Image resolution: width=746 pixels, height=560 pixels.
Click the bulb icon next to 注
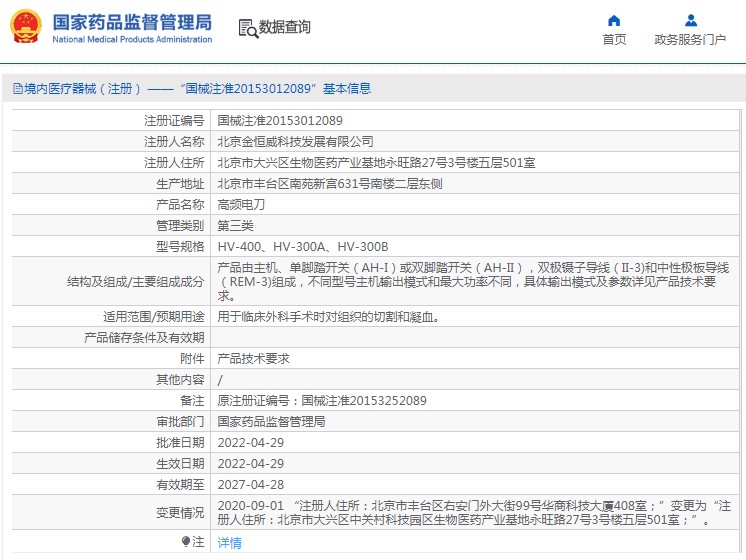click(x=186, y=542)
